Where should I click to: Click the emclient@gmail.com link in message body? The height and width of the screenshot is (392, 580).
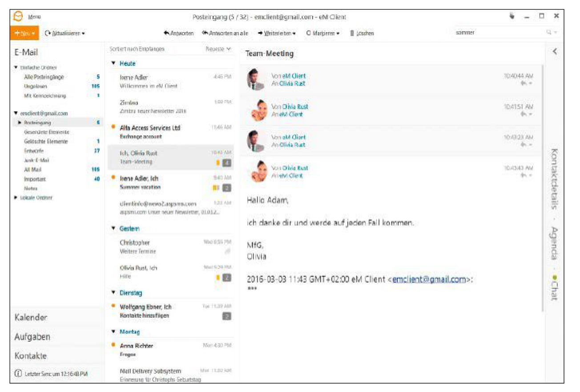tap(429, 280)
